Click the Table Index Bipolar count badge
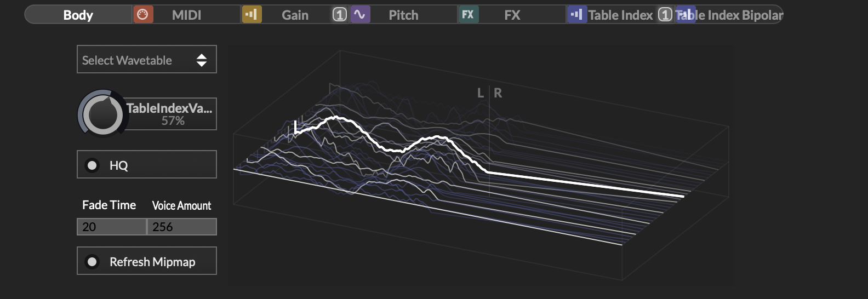The width and height of the screenshot is (868, 299). (x=665, y=15)
